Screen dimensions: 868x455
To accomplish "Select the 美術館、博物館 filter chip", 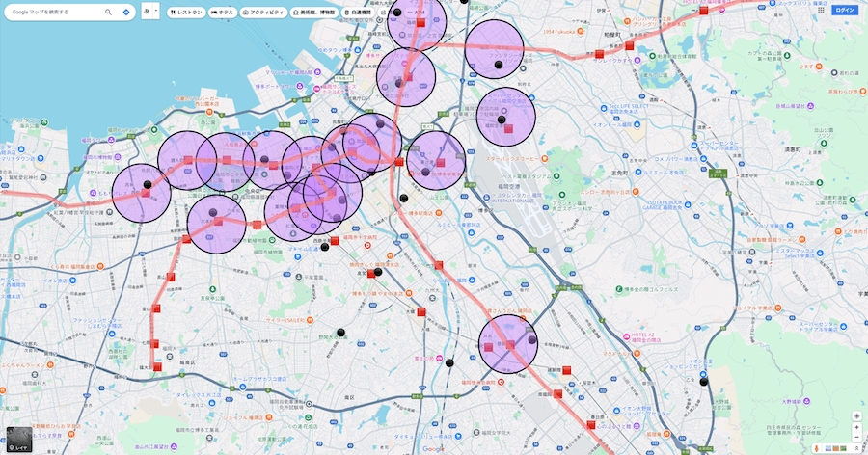I will [313, 13].
